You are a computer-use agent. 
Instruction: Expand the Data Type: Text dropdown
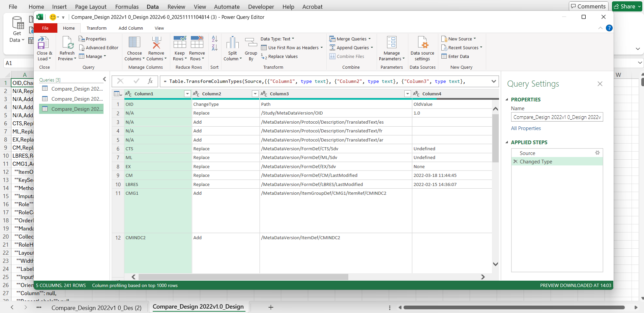[277, 39]
